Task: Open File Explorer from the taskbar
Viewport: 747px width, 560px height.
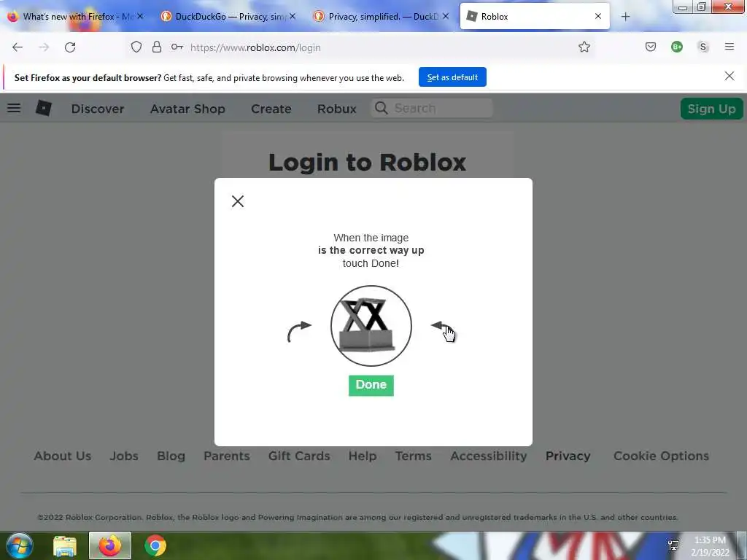Action: (x=65, y=545)
